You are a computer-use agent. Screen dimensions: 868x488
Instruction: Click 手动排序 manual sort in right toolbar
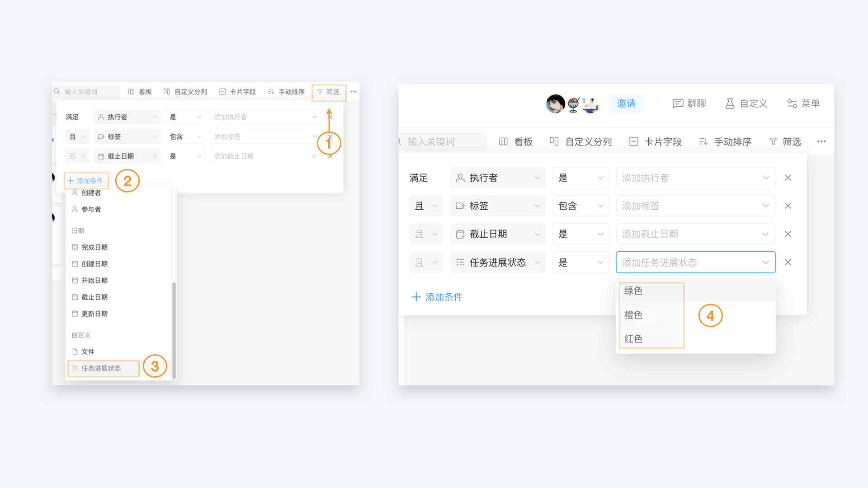725,142
